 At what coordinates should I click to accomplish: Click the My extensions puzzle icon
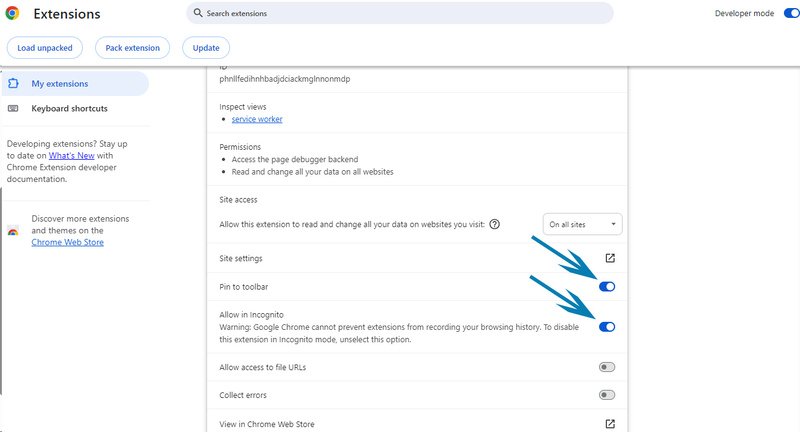(x=13, y=84)
